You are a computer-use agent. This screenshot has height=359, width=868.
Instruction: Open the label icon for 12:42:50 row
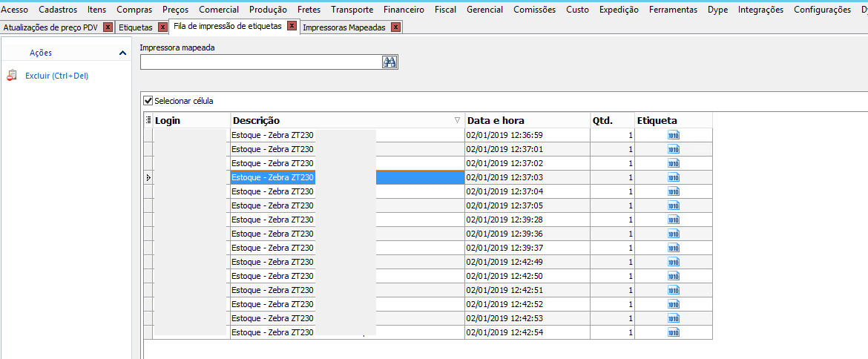[673, 276]
